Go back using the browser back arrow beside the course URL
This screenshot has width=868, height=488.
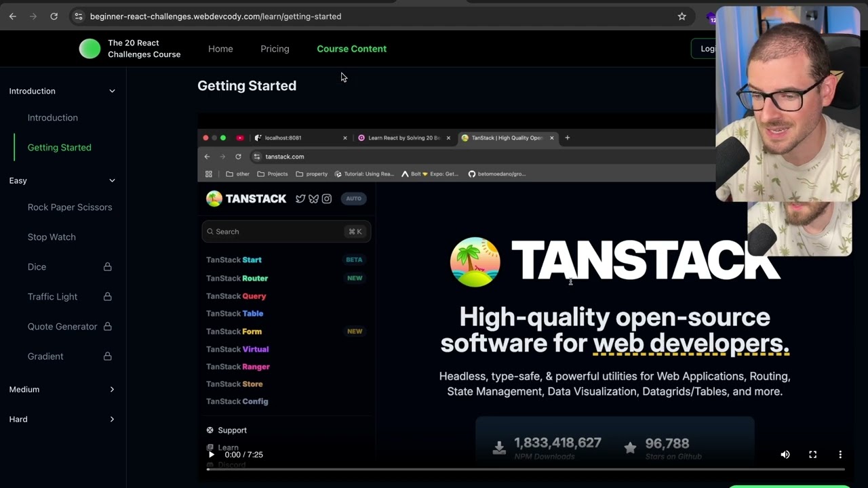click(x=13, y=16)
